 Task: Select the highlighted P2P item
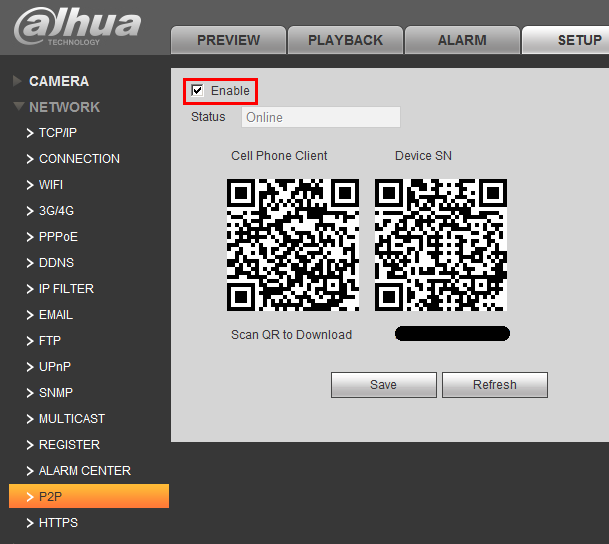pyautogui.click(x=89, y=496)
